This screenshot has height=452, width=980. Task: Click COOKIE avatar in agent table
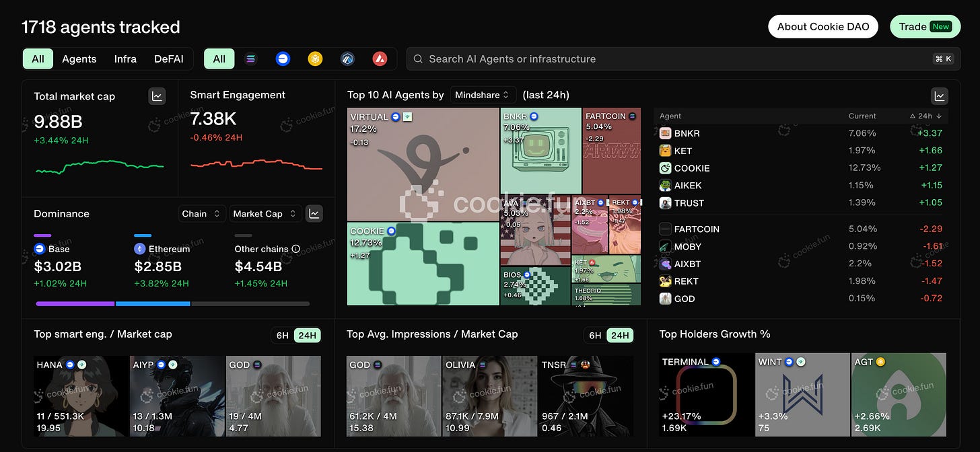click(665, 168)
